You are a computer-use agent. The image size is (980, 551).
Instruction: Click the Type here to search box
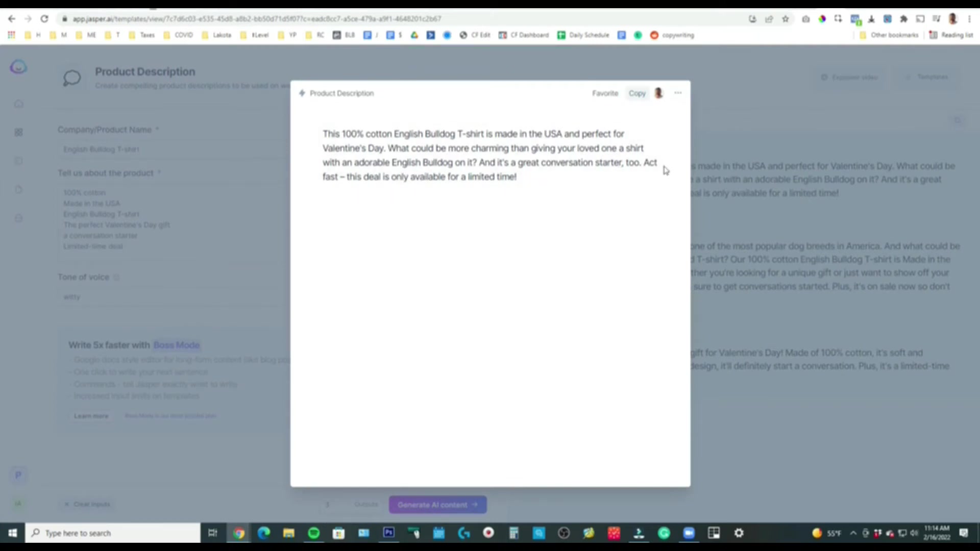pyautogui.click(x=113, y=533)
